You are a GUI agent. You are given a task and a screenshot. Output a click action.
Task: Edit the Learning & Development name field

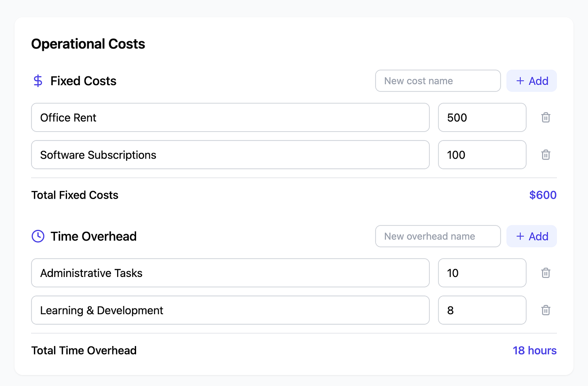tap(230, 310)
